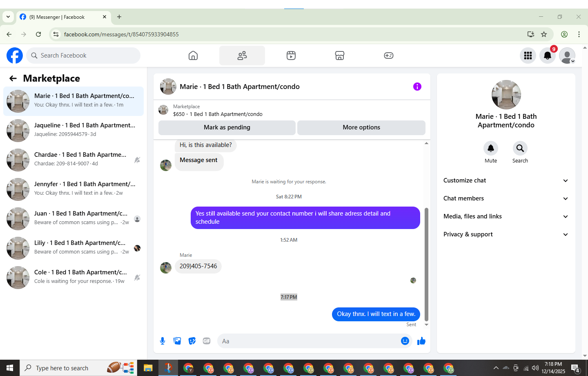
Task: Expand Media, files and links section
Action: point(506,216)
